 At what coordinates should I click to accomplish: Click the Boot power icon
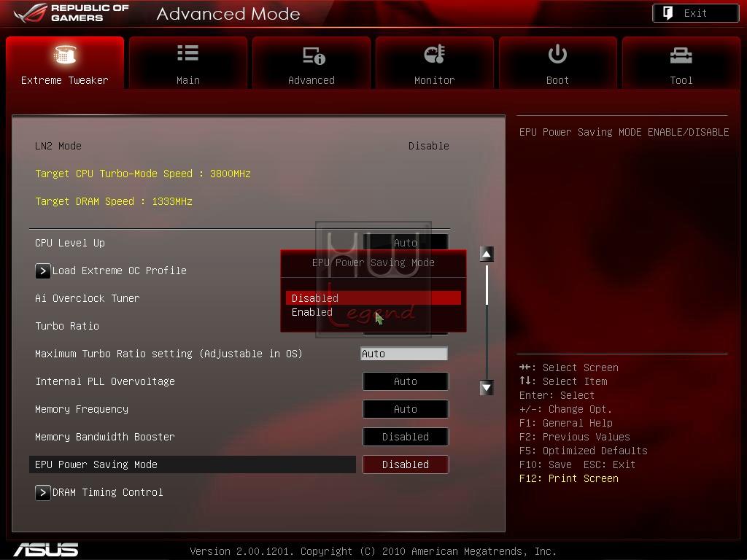point(557,54)
